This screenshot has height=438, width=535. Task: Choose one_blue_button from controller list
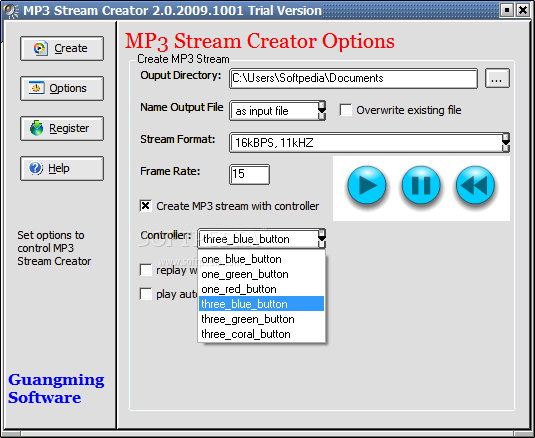point(261,259)
